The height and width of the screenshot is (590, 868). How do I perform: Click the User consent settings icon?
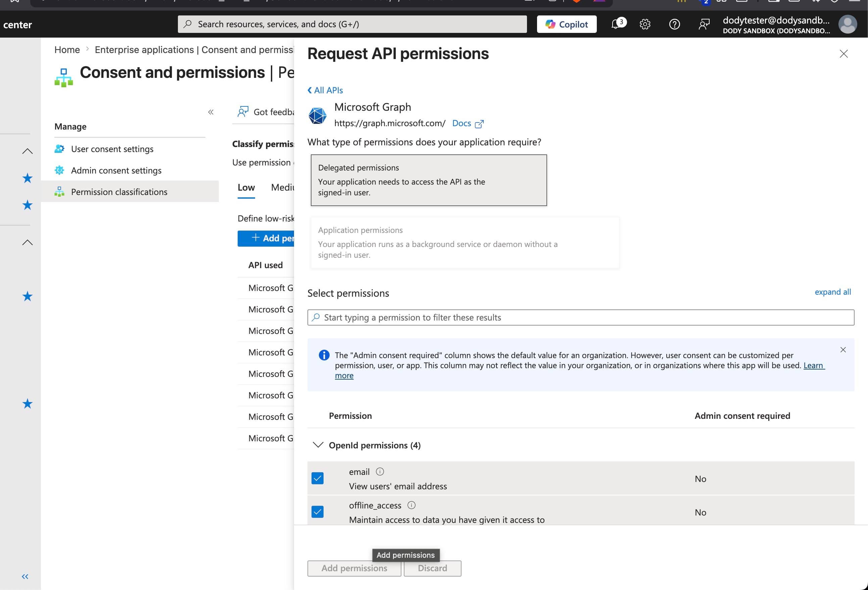59,149
